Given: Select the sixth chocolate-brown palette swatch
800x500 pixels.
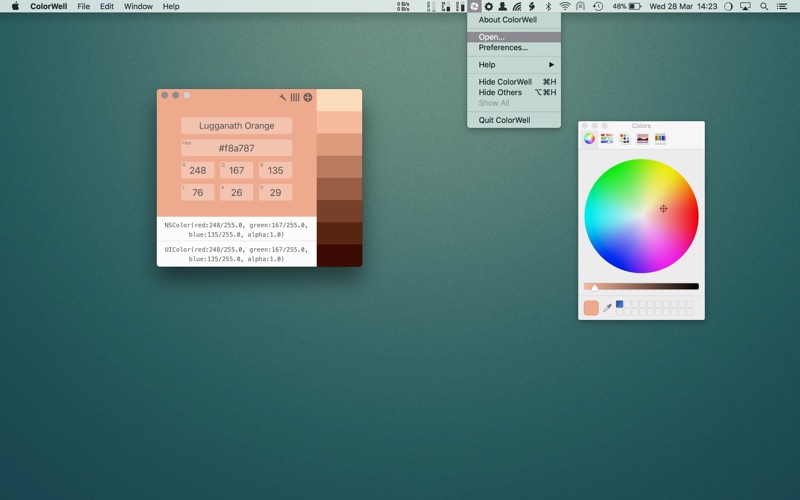Looking at the screenshot, I should [339, 211].
